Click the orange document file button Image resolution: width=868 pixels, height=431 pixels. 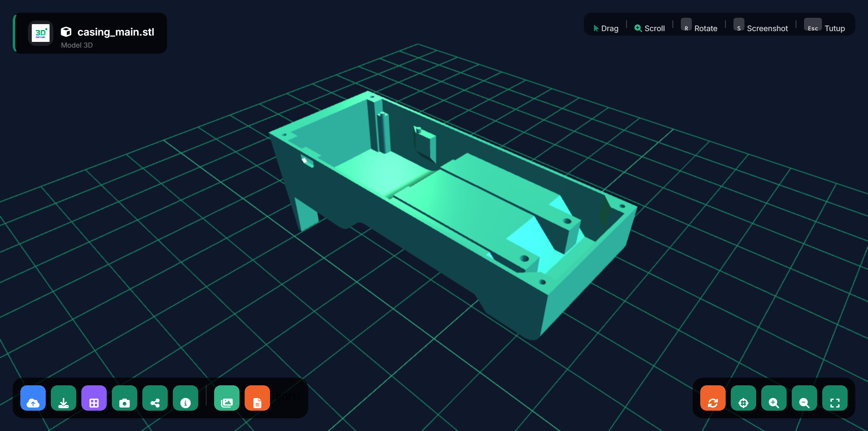tap(257, 398)
